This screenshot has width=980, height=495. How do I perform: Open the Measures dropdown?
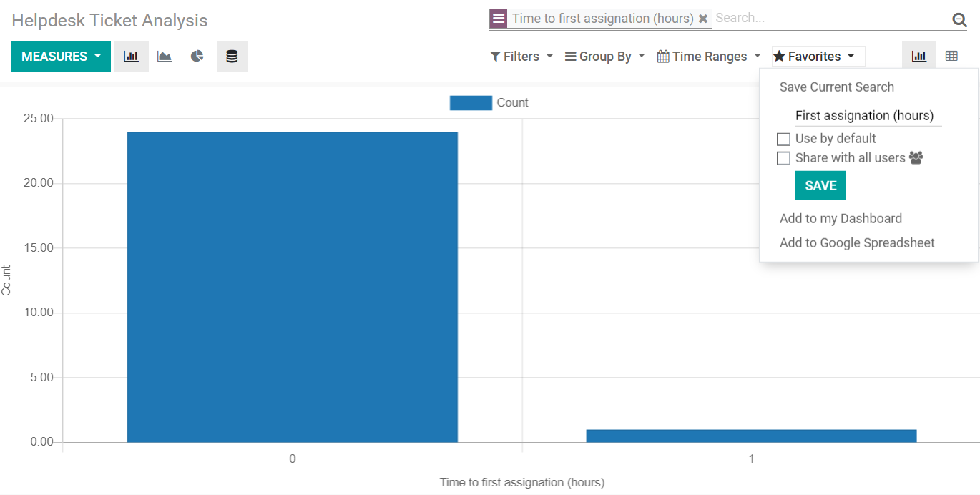(61, 56)
